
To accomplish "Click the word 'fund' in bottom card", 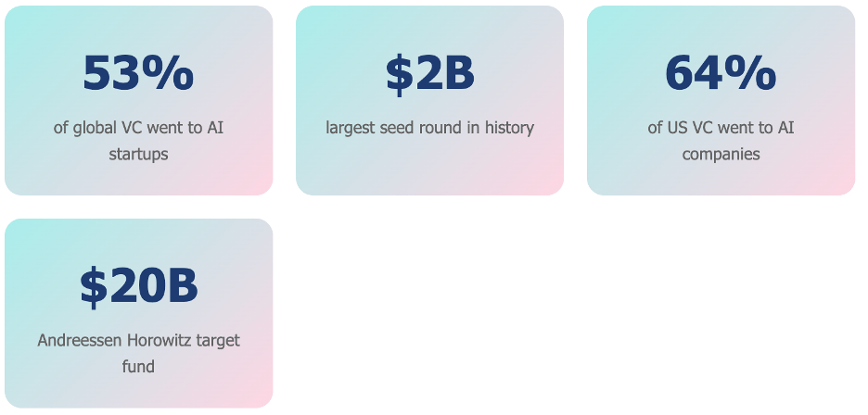I will [x=138, y=366].
